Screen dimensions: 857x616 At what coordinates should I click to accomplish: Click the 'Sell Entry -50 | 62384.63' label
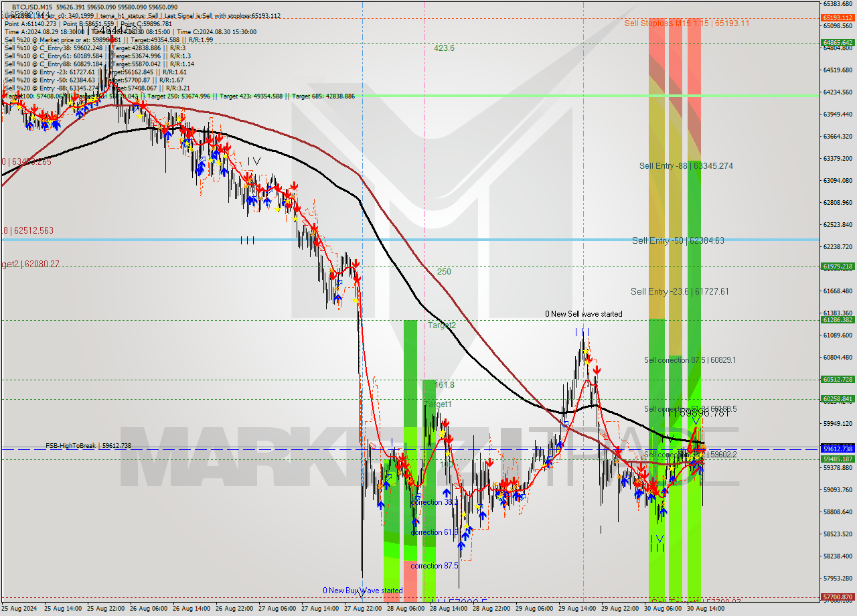point(678,240)
